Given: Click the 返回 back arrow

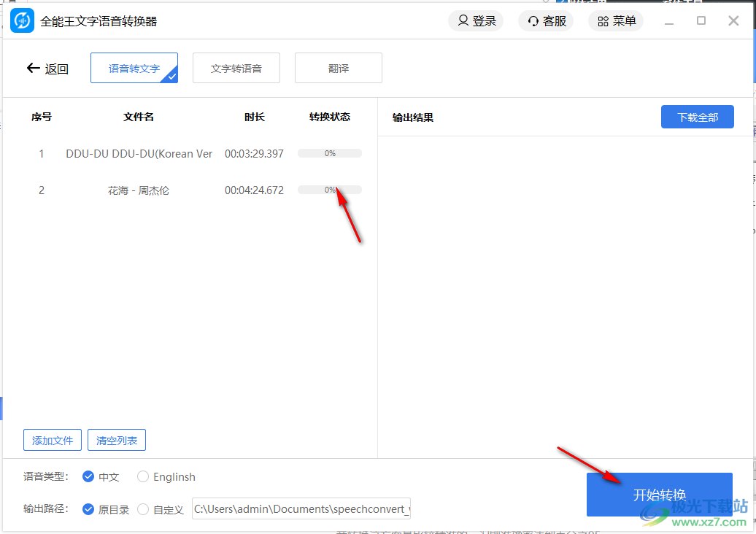Looking at the screenshot, I should click(x=34, y=67).
